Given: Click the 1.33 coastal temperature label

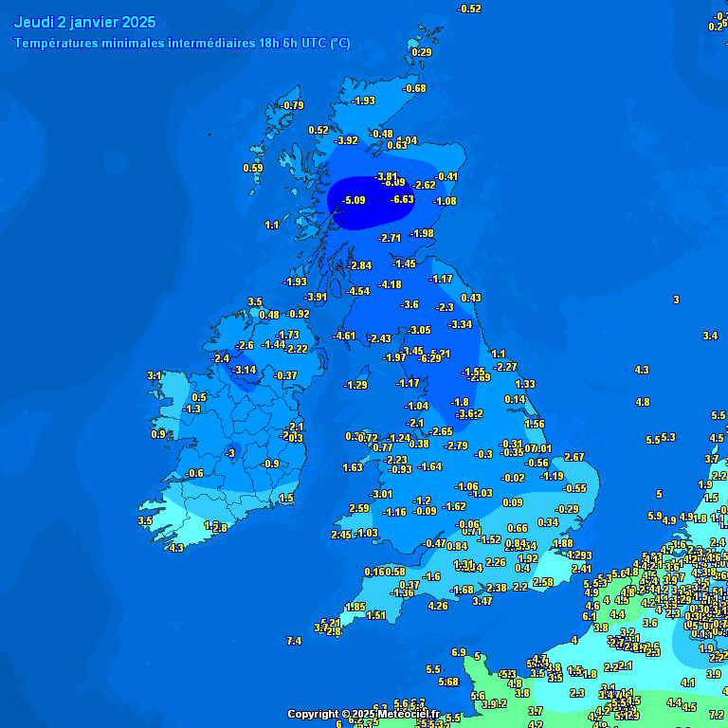Looking at the screenshot, I should (x=525, y=384).
